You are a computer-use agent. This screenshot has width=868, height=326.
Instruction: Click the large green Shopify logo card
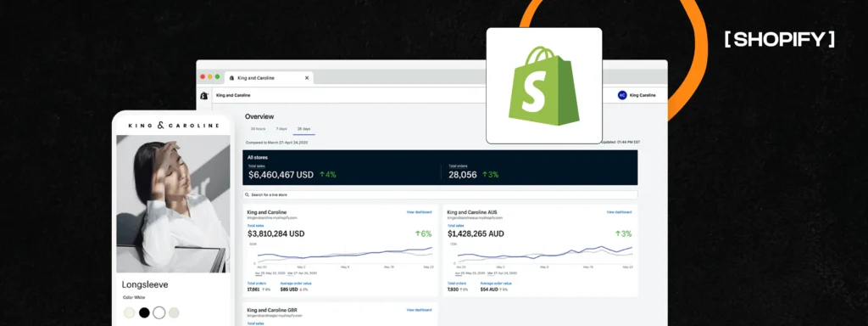pyautogui.click(x=543, y=86)
